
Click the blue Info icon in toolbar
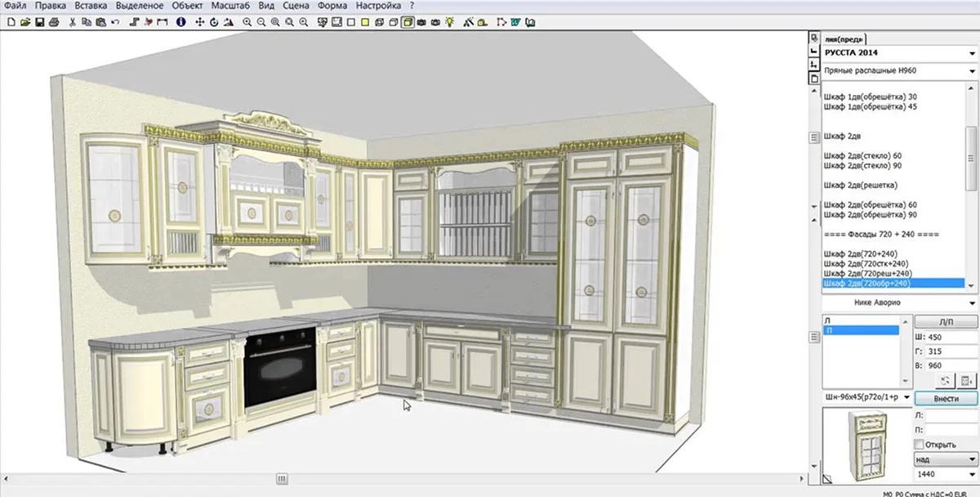pyautogui.click(x=180, y=22)
